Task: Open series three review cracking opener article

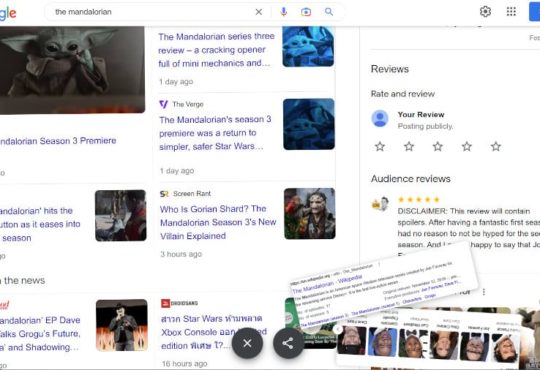Action: tap(216, 50)
